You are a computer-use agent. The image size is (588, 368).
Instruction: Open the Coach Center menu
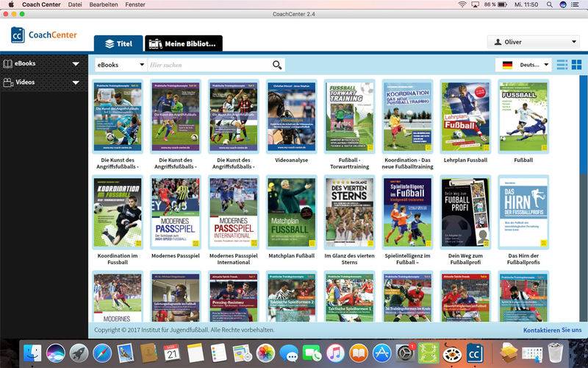(x=41, y=4)
